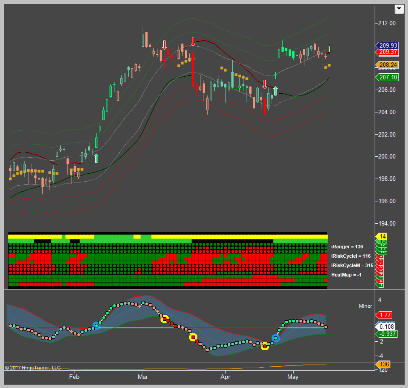
Task: Click the white 0.108 oscillator value marker
Action: (x=386, y=326)
